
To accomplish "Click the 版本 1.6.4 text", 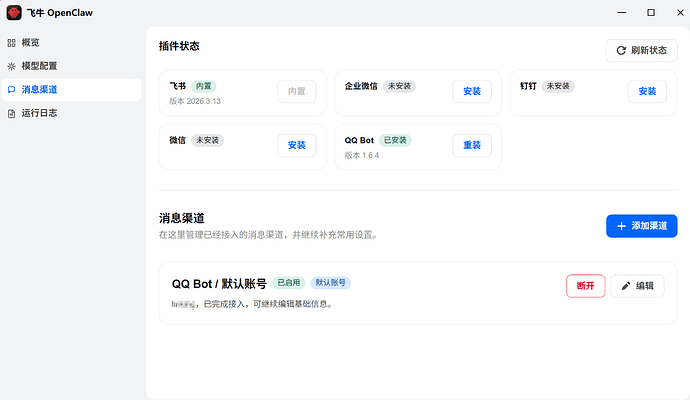I will click(362, 155).
